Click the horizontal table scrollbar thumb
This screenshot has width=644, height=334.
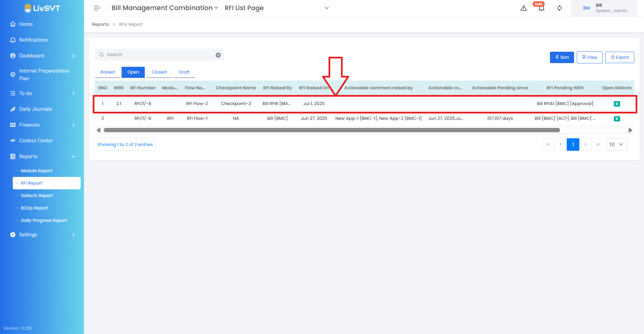[x=332, y=130]
